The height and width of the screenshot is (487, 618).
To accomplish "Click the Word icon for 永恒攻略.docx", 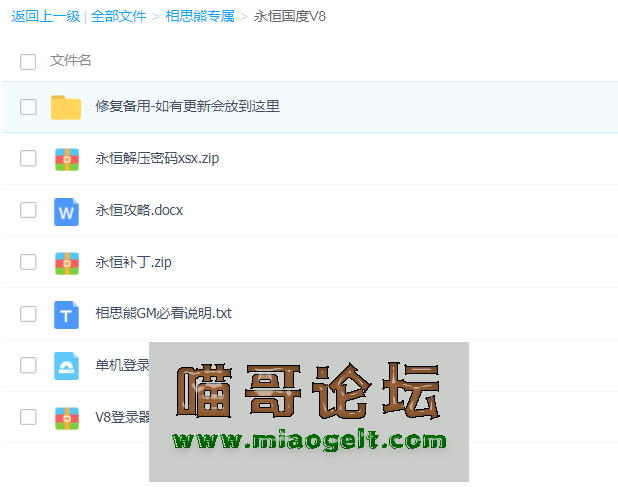I will click(x=66, y=211).
